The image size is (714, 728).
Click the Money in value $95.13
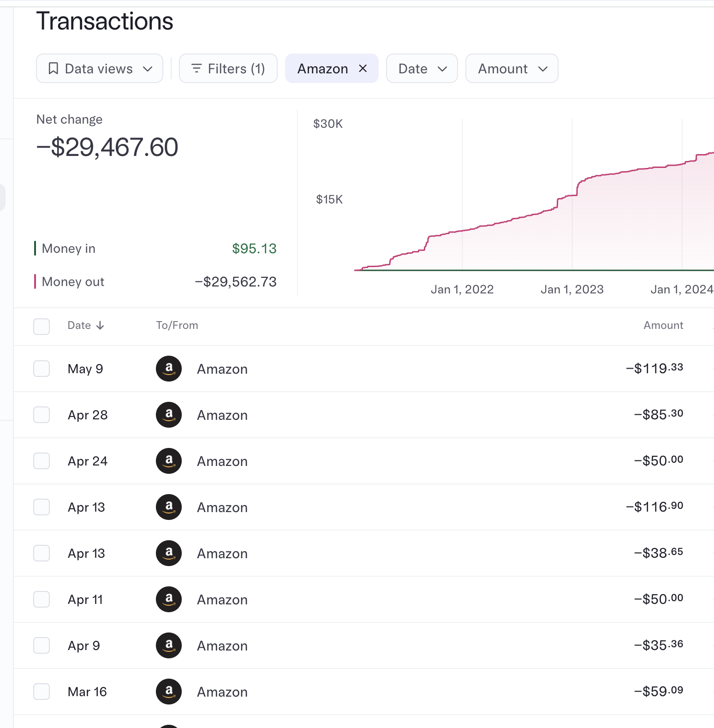[x=254, y=249]
